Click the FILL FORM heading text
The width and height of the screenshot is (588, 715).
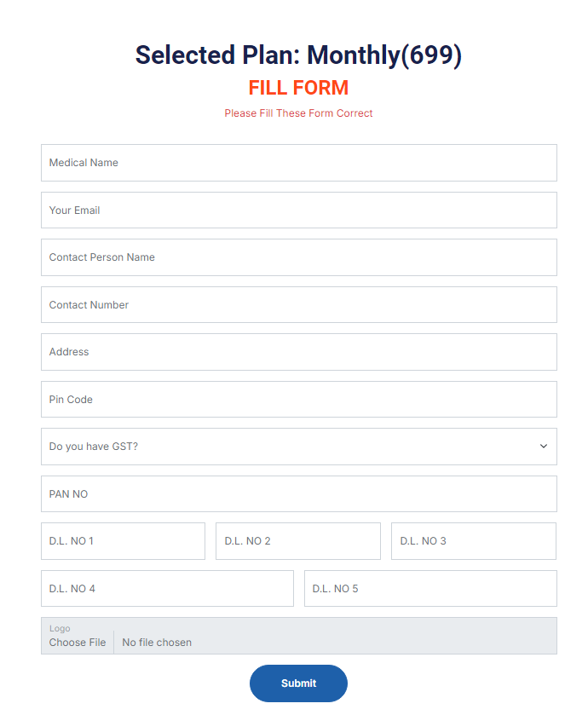pos(298,88)
